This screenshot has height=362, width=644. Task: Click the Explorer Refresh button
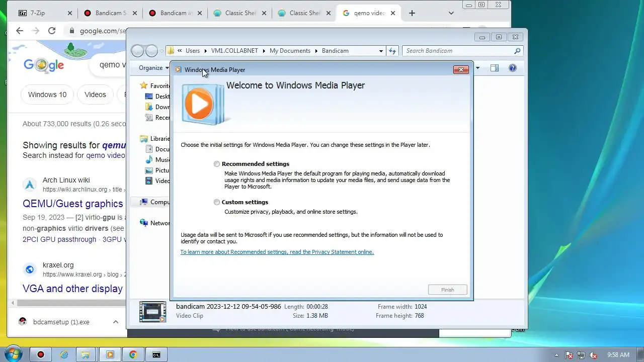[392, 51]
